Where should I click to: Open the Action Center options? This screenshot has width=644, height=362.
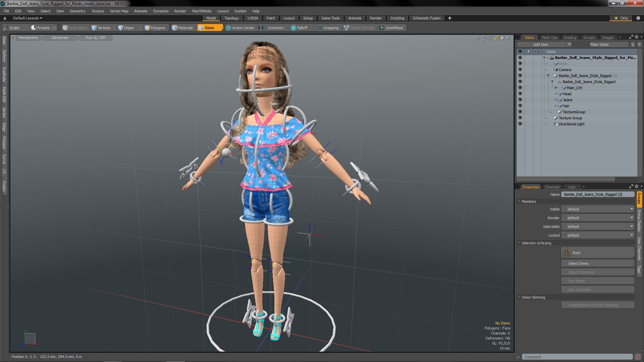tap(240, 28)
